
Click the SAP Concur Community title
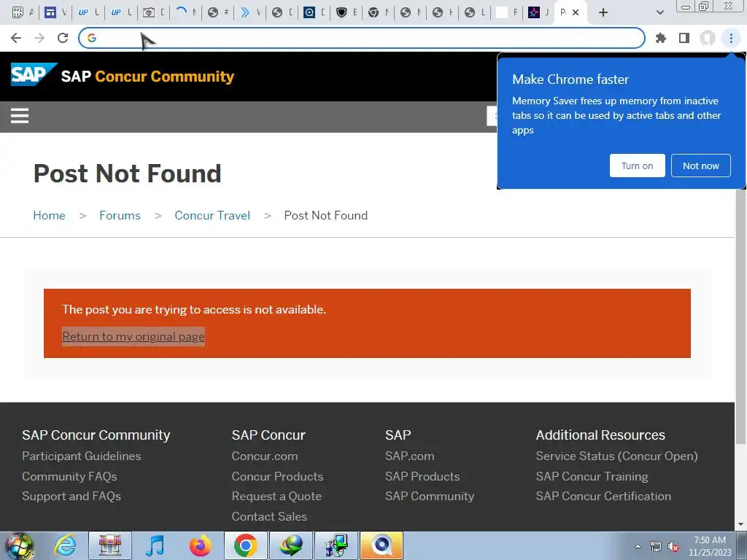147,76
